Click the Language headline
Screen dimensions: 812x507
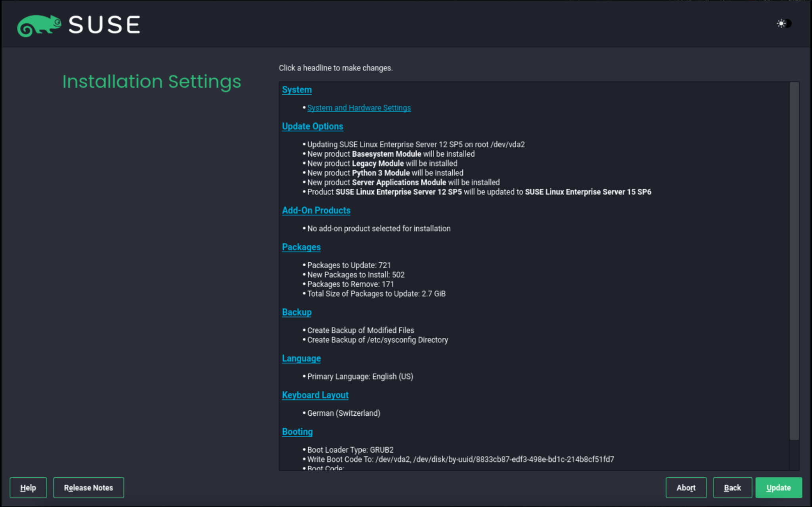(301, 358)
